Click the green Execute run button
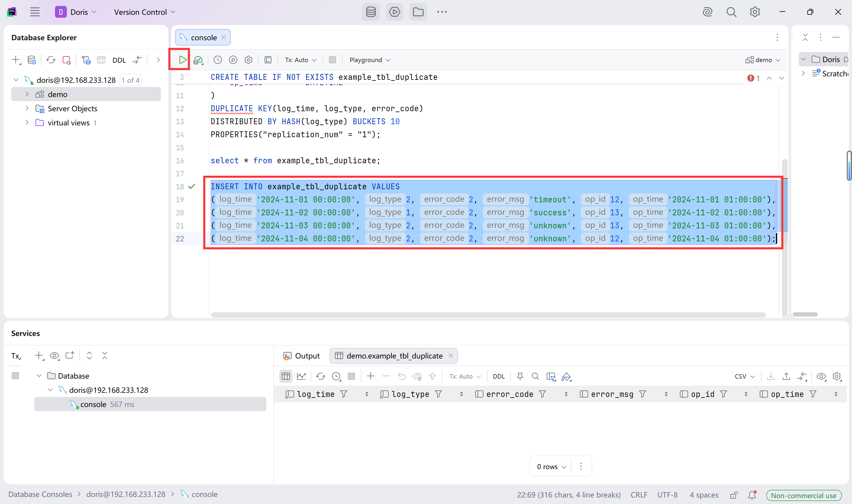The width and height of the screenshot is (852, 504). 182,60
